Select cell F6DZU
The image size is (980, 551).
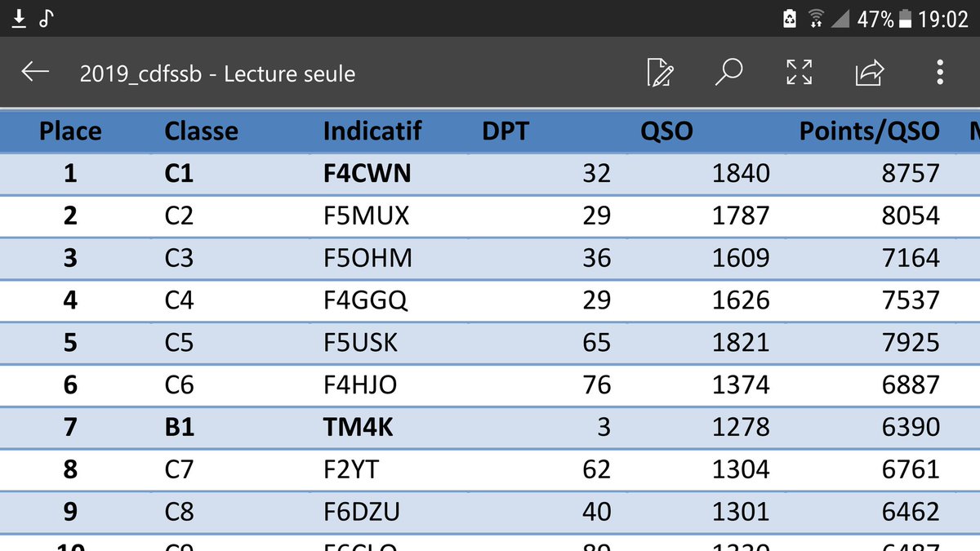(x=362, y=512)
